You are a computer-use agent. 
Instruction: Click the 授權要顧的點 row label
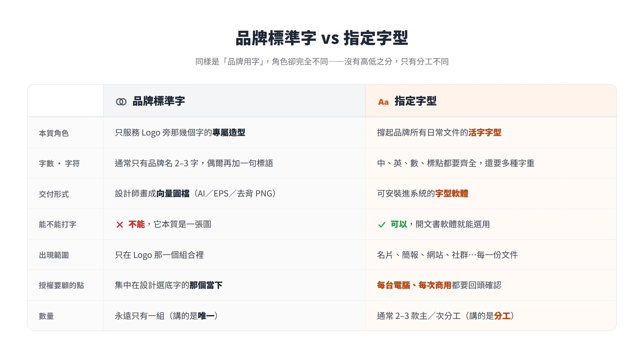61,285
